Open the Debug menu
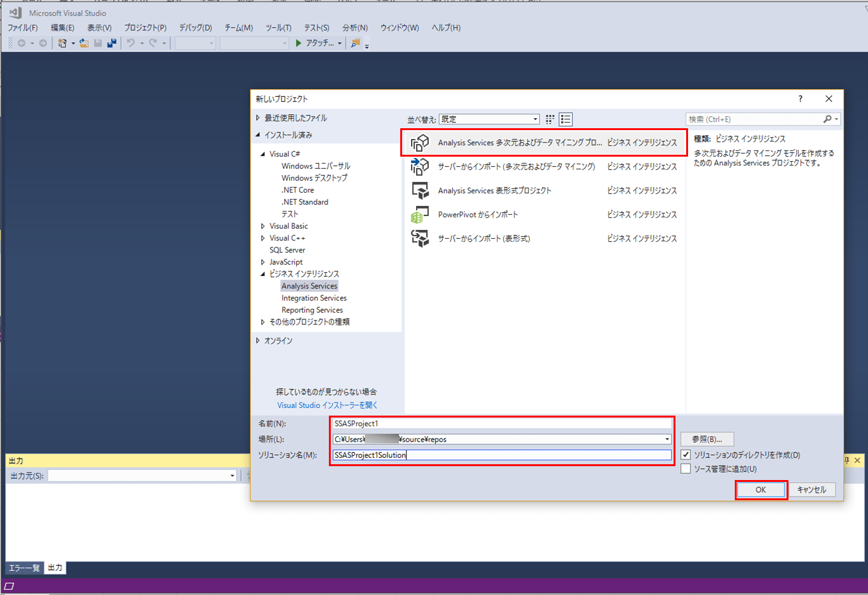This screenshot has width=868, height=595. click(195, 28)
